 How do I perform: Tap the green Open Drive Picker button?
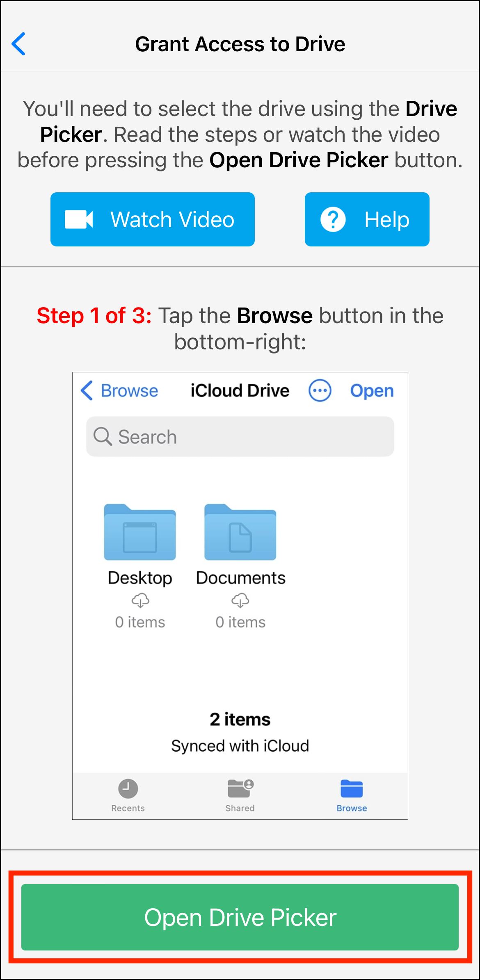point(240,917)
